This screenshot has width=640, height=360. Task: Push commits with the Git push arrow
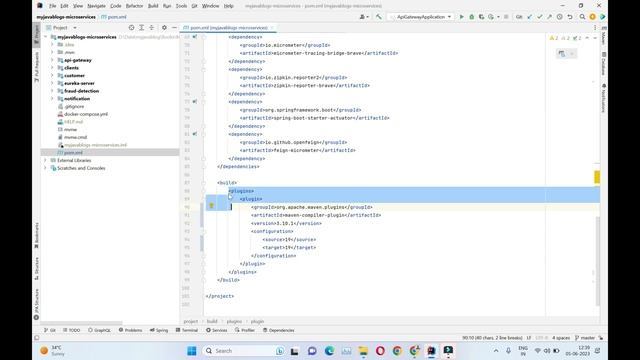pyautogui.click(x=549, y=17)
